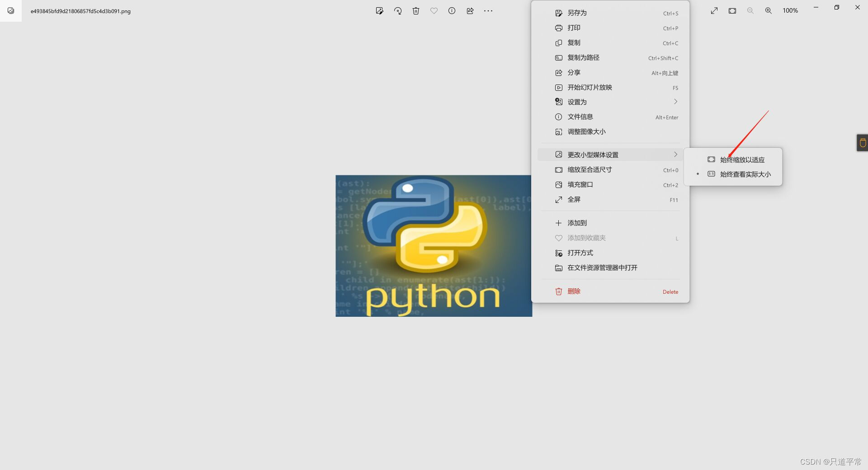Viewport: 868px width, 470px height.
Task: Click the fit-to-window icon beside the zoom-out button
Action: click(732, 10)
